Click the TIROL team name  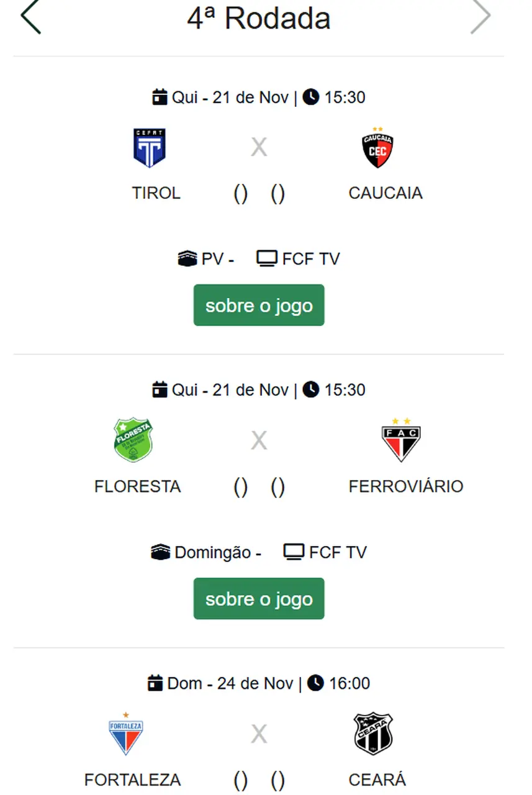tap(156, 193)
